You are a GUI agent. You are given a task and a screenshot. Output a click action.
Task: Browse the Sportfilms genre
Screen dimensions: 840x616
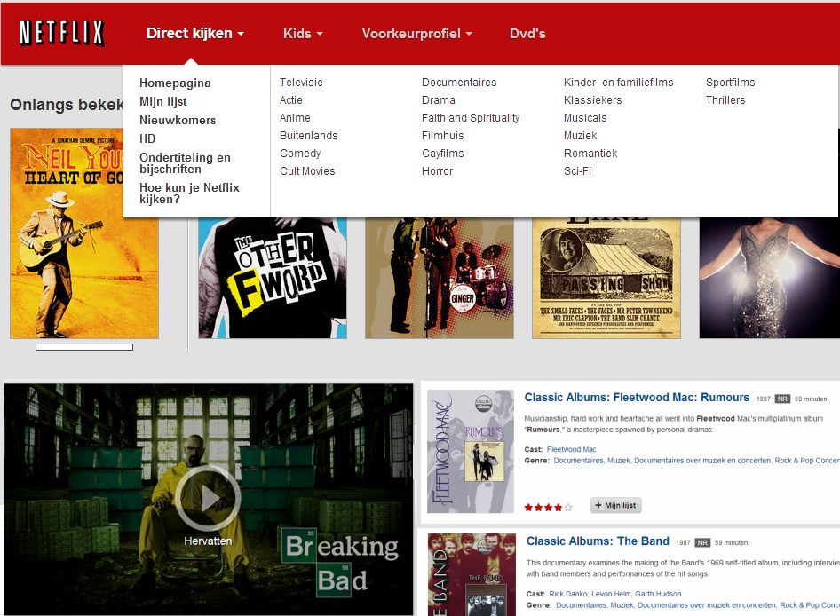click(730, 83)
